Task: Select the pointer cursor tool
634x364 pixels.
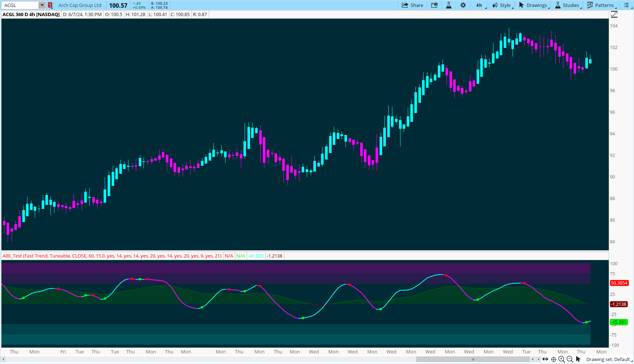Action: tap(578, 359)
